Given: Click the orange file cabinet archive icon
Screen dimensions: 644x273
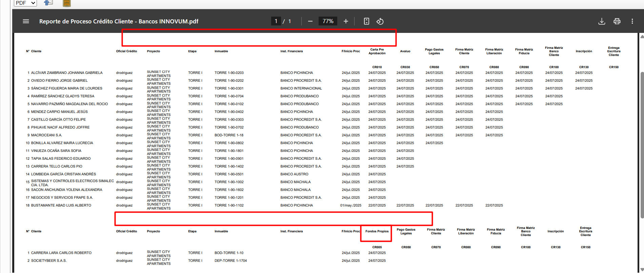Looking at the screenshot, I should click(67, 3).
